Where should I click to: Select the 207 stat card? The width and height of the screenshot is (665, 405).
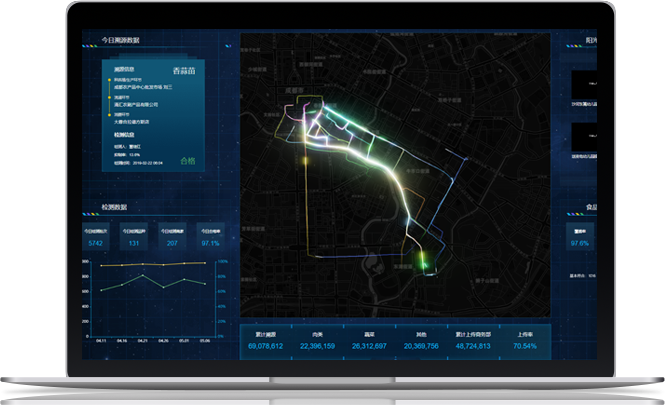tap(172, 238)
